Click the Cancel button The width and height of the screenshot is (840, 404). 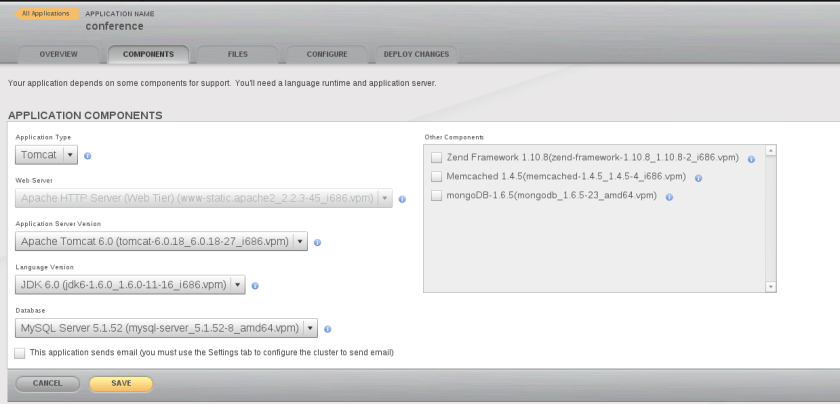pyautogui.click(x=47, y=383)
